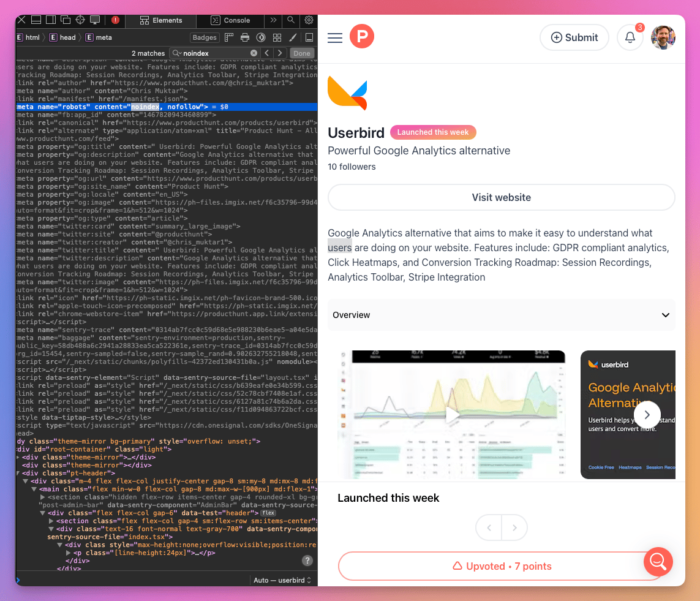700x601 pixels.
Task: Advance gallery with right arrow
Action: click(x=647, y=415)
